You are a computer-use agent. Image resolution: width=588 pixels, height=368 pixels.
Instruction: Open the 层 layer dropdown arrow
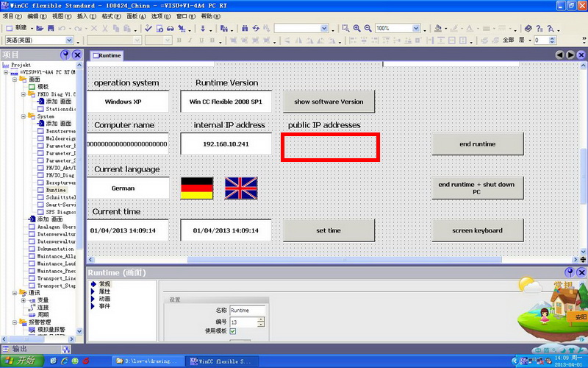click(530, 40)
